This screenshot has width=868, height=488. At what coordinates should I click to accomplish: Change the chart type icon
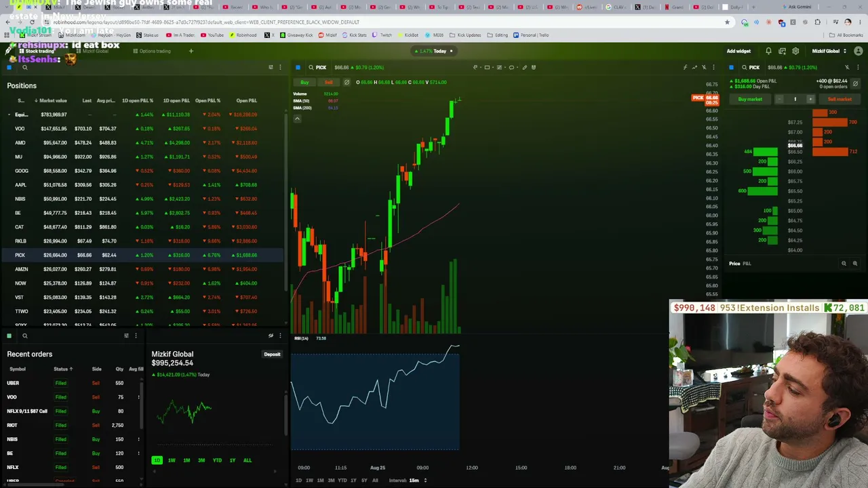pos(694,67)
